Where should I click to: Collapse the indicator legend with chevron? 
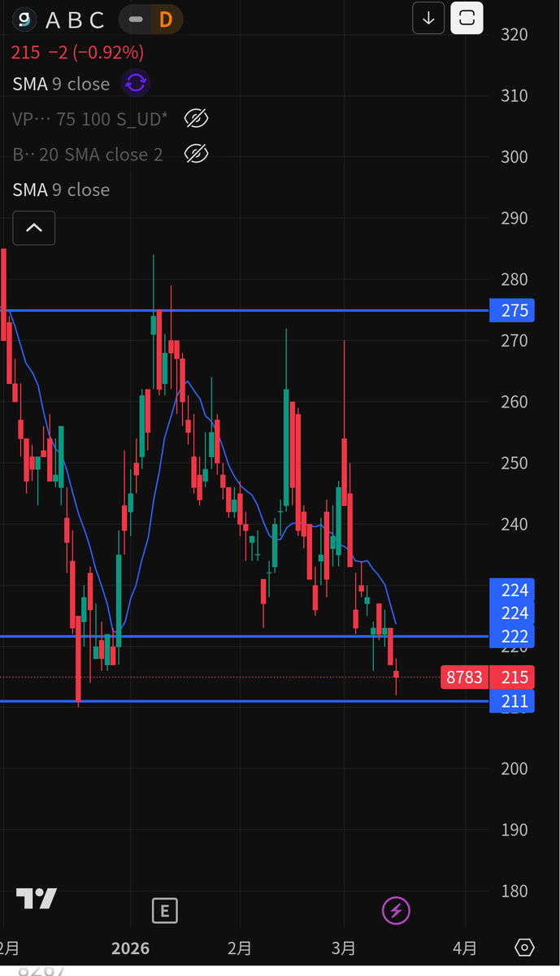[34, 228]
